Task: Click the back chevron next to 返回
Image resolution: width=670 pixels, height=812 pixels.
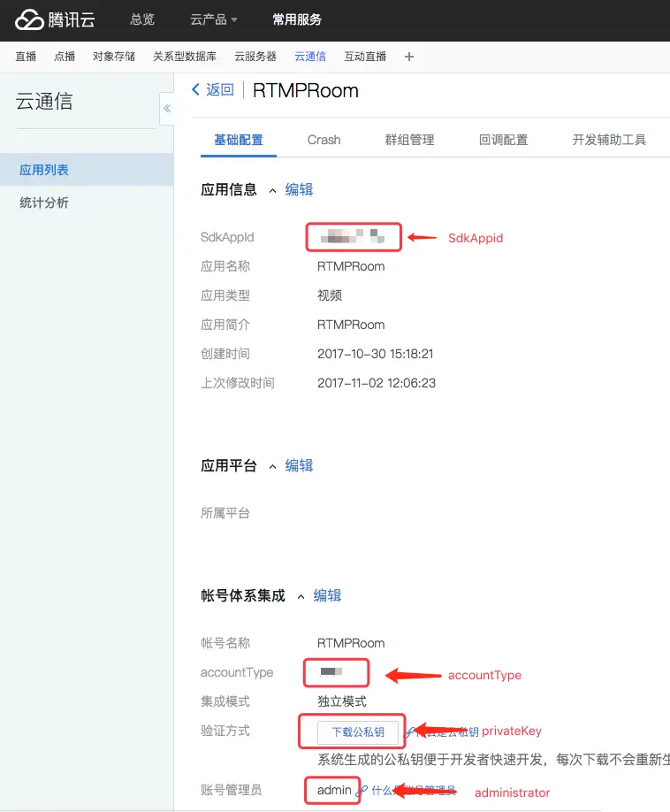Action: click(195, 89)
